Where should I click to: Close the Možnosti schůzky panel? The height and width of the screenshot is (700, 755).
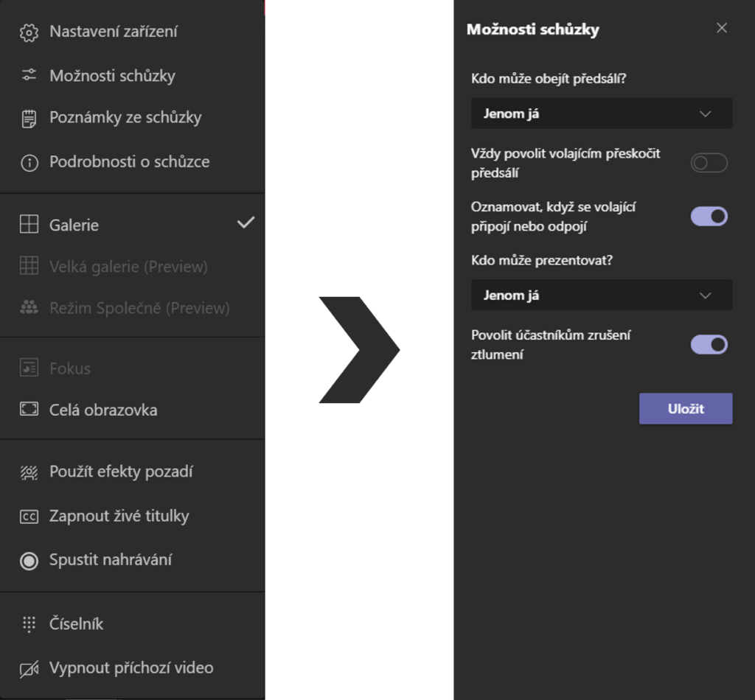722,28
